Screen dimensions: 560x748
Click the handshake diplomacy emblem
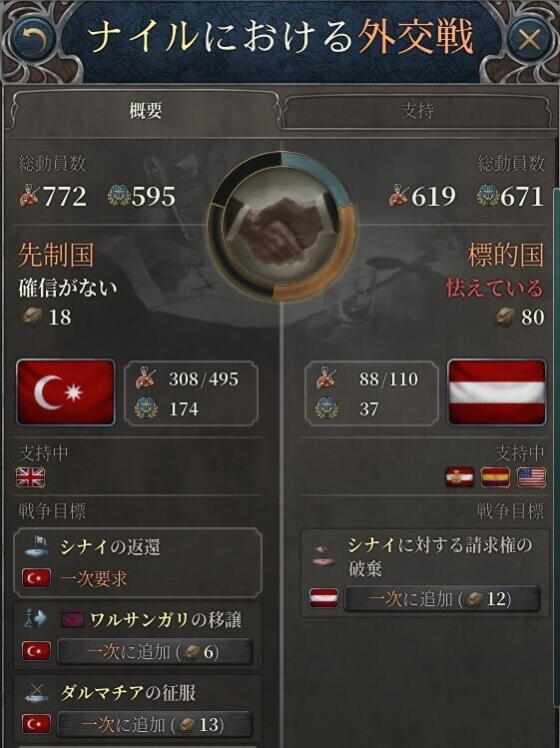click(281, 225)
